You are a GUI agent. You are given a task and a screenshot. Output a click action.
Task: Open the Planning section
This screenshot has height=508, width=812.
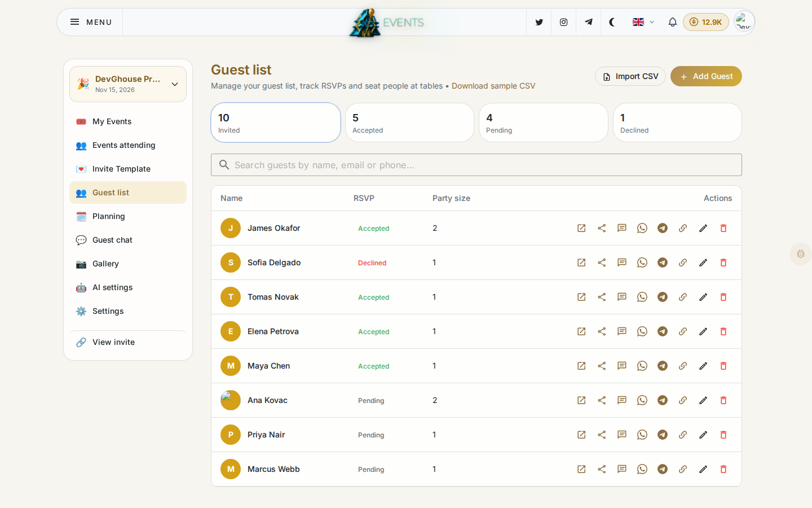point(128,216)
